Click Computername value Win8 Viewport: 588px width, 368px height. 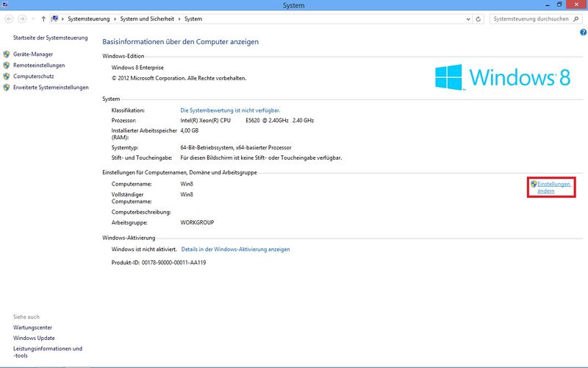[x=187, y=184]
